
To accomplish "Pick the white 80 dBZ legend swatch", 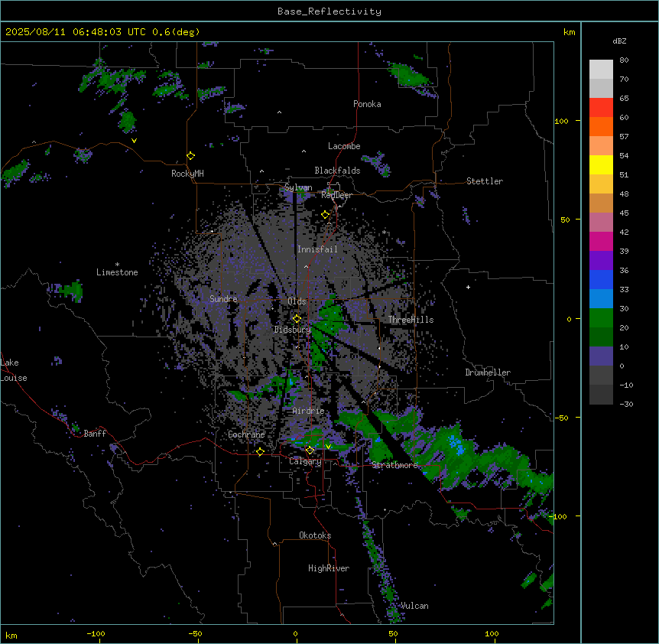I will (601, 70).
